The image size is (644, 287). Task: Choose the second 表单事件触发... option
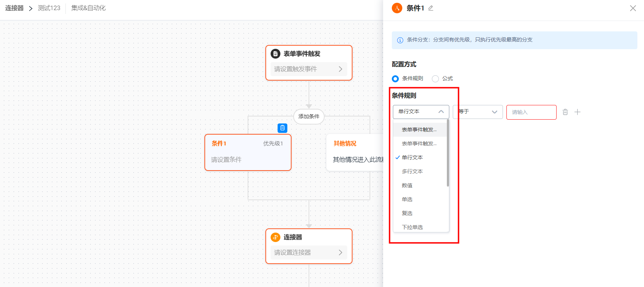[420, 144]
